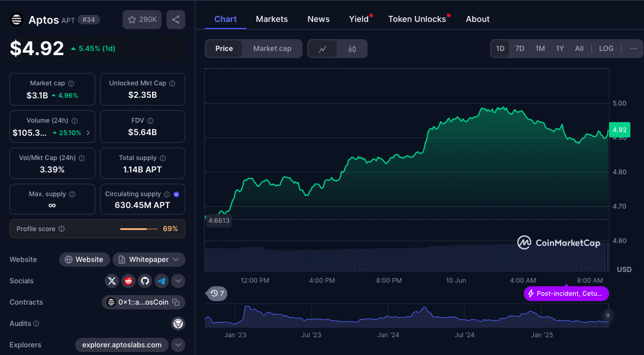The width and height of the screenshot is (644, 355).
Task: Click the FDV info icon
Action: pos(150,121)
